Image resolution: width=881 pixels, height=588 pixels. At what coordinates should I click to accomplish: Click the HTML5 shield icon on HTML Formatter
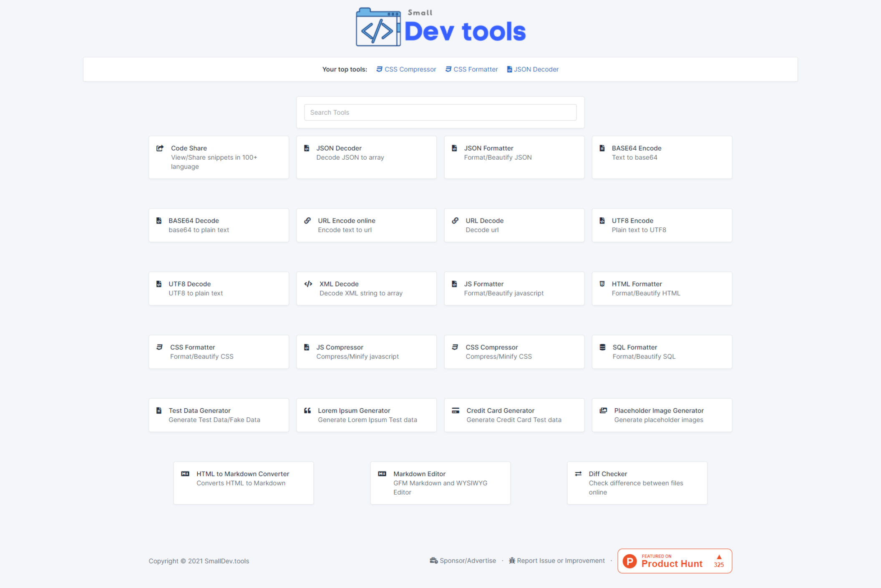click(602, 284)
